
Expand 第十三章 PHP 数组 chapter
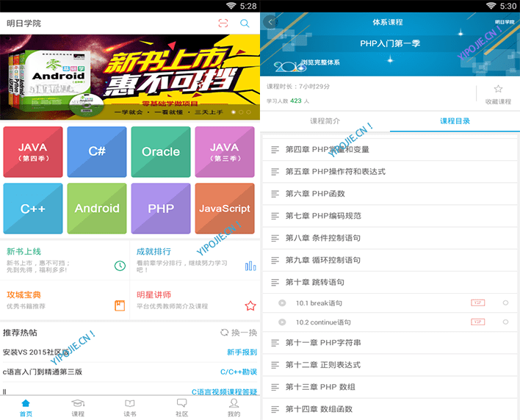390,387
